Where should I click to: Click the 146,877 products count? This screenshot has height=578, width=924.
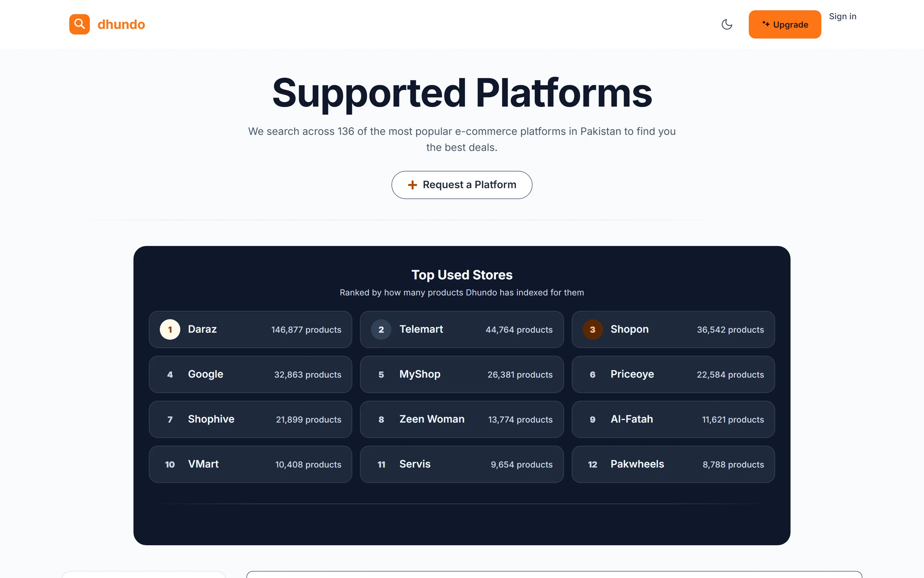306,330
